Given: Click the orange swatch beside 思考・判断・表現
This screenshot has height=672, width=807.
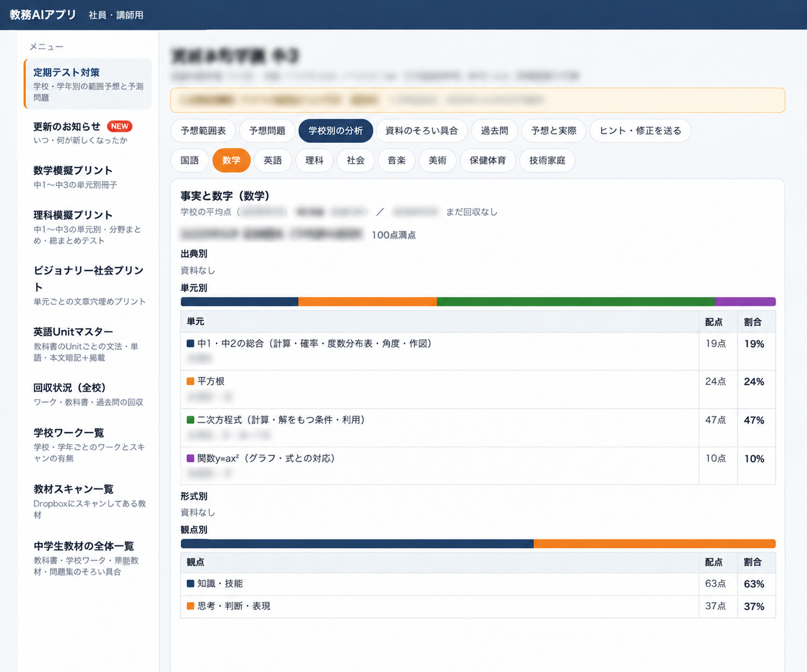Looking at the screenshot, I should 190,606.
